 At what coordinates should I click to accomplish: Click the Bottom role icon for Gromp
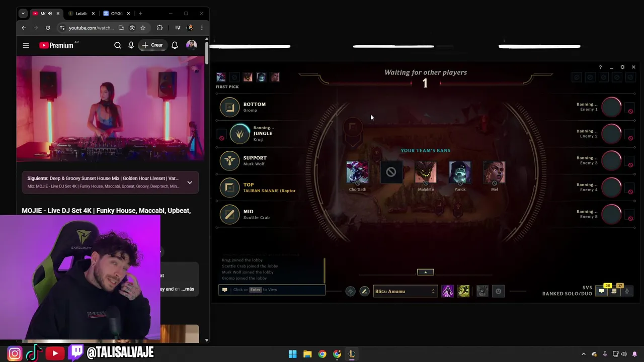[x=230, y=107]
